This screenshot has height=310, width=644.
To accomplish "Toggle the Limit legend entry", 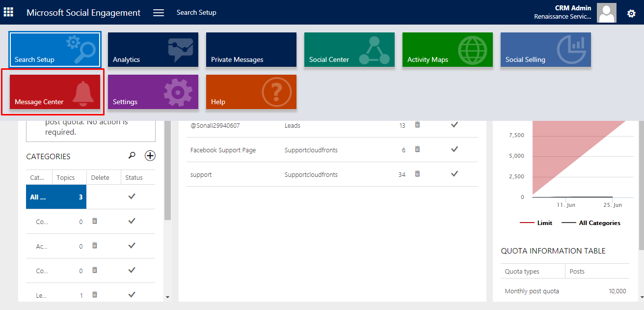I will point(536,223).
